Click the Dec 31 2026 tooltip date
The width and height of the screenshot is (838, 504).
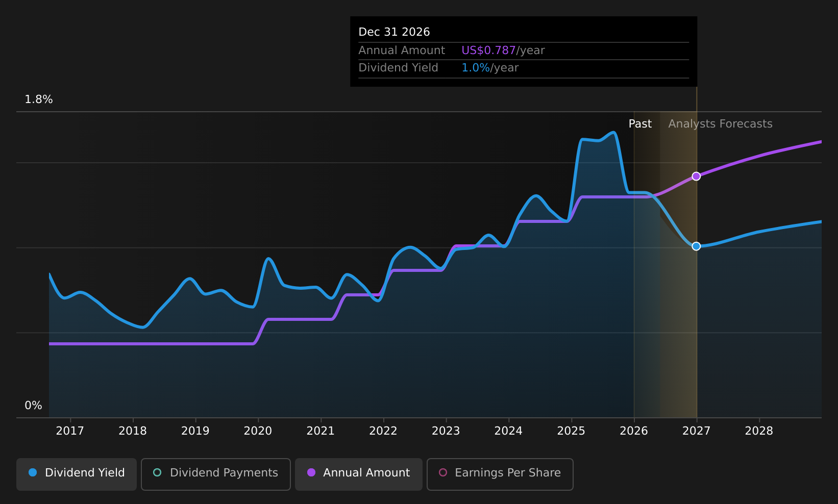394,32
